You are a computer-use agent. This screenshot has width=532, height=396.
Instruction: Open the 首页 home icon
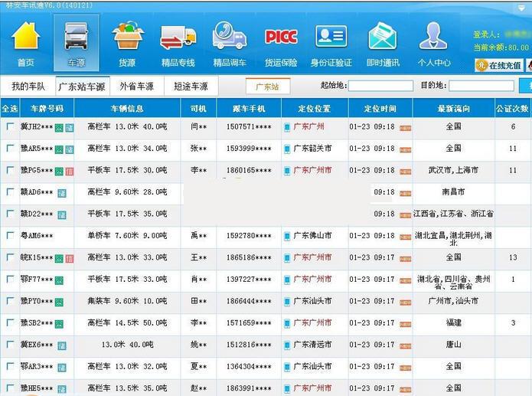click(25, 44)
